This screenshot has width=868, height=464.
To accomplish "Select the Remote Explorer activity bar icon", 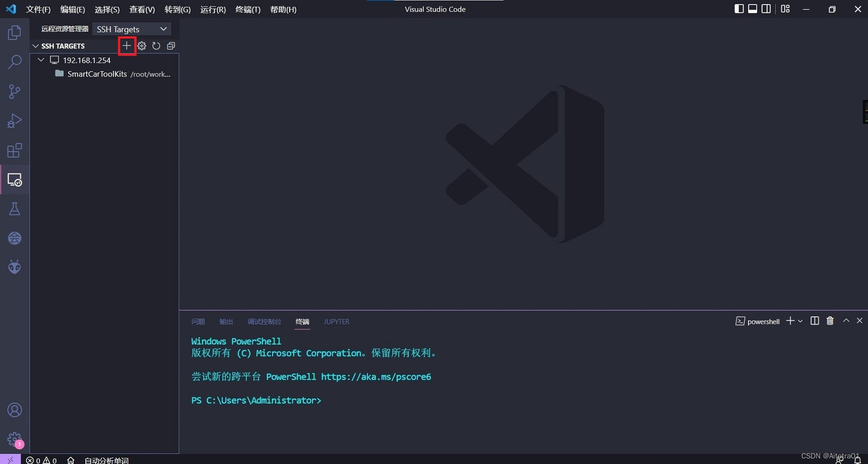I will pyautogui.click(x=15, y=180).
